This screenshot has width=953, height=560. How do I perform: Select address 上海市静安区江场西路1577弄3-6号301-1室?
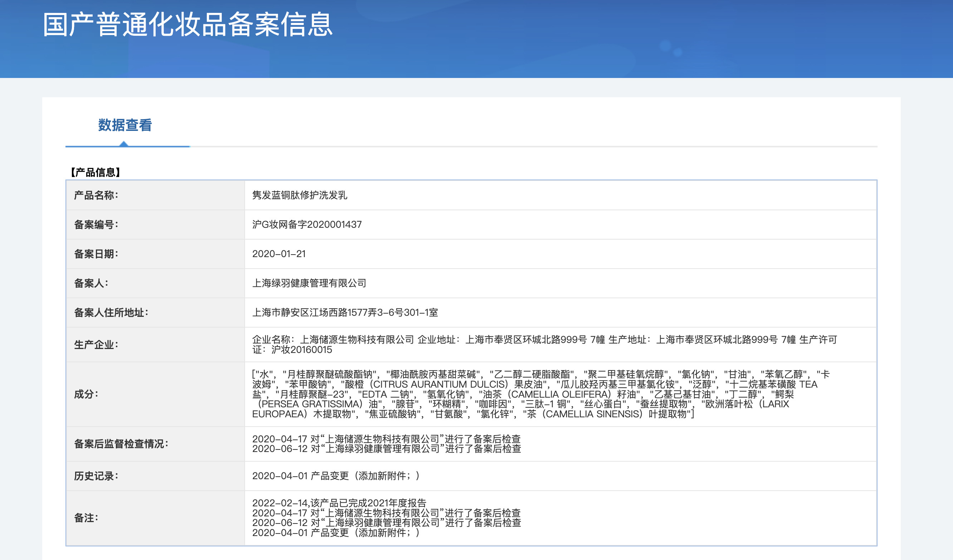pyautogui.click(x=345, y=312)
